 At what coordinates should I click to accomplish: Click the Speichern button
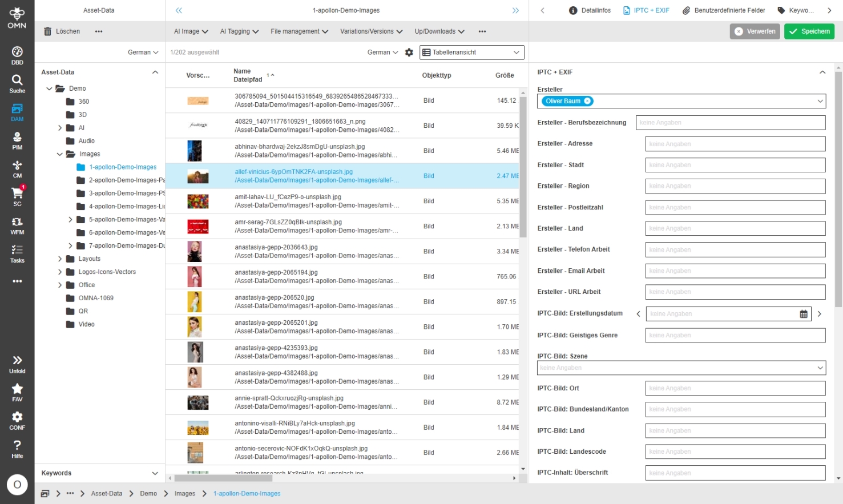pos(809,31)
